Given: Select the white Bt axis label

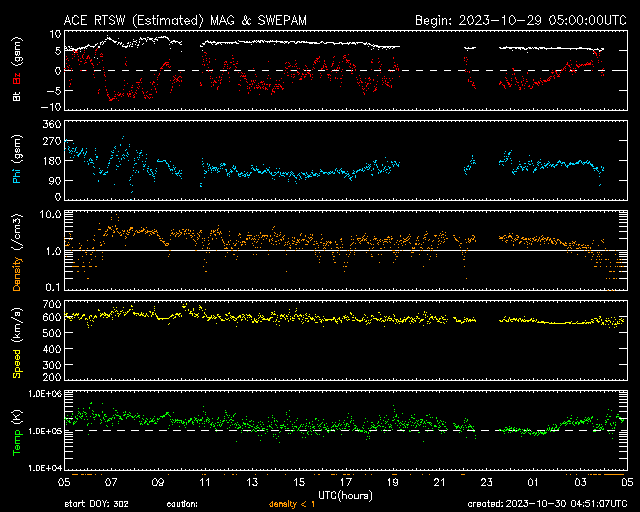Looking at the screenshot, I should point(17,97).
